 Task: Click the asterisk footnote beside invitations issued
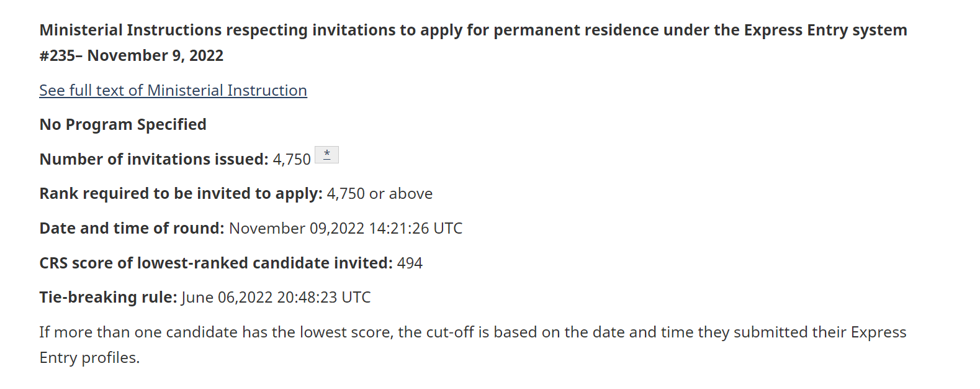pos(326,155)
